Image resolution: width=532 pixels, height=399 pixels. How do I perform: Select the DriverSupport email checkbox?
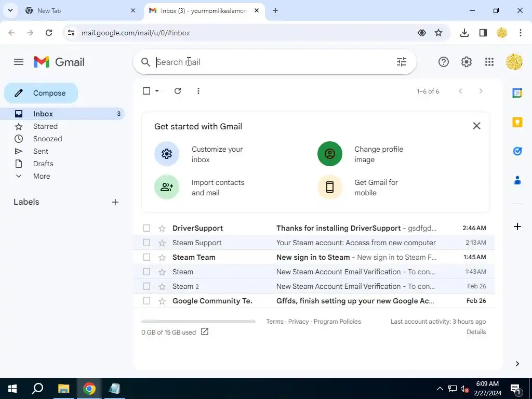(146, 228)
